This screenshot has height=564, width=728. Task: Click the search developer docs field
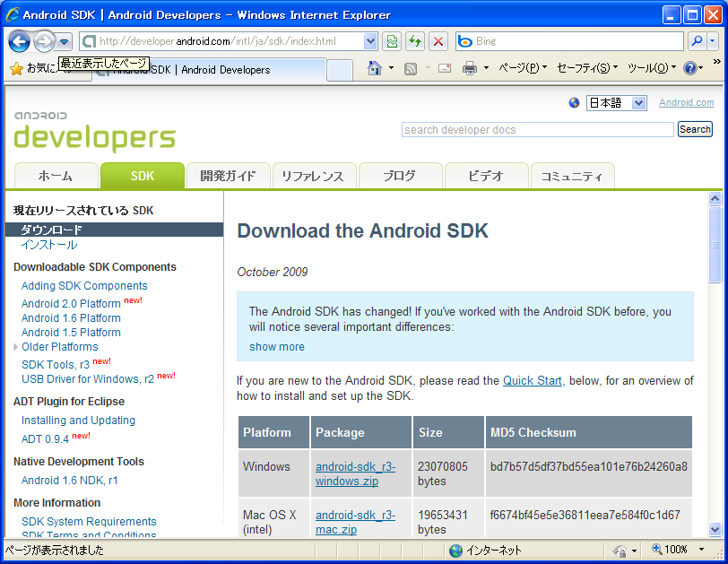coord(537,129)
